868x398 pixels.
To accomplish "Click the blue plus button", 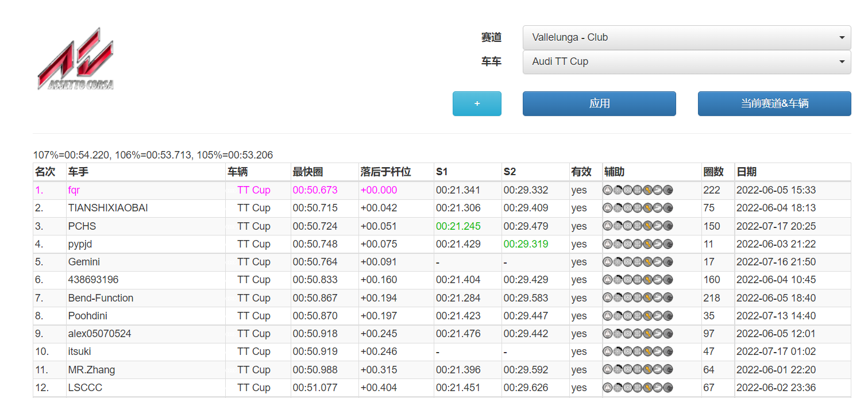I will pos(477,103).
